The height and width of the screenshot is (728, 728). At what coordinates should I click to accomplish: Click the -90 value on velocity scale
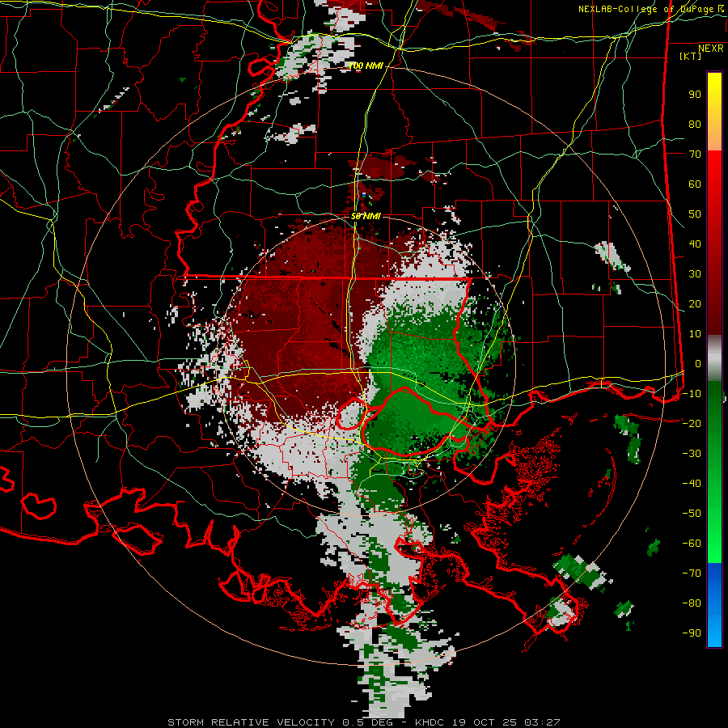(x=692, y=633)
